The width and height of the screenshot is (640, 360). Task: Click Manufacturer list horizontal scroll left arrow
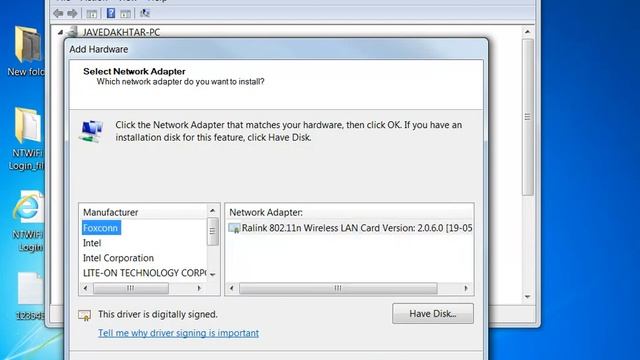coord(85,288)
